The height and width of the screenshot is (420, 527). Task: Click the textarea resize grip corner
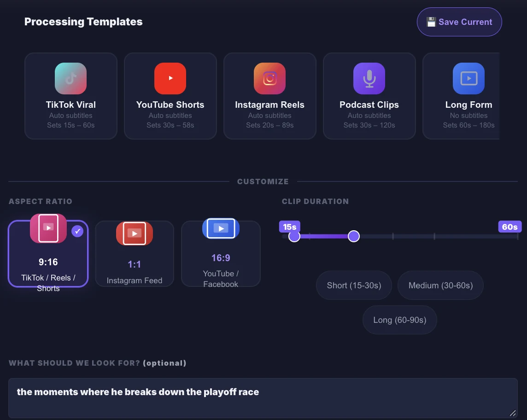(x=513, y=413)
